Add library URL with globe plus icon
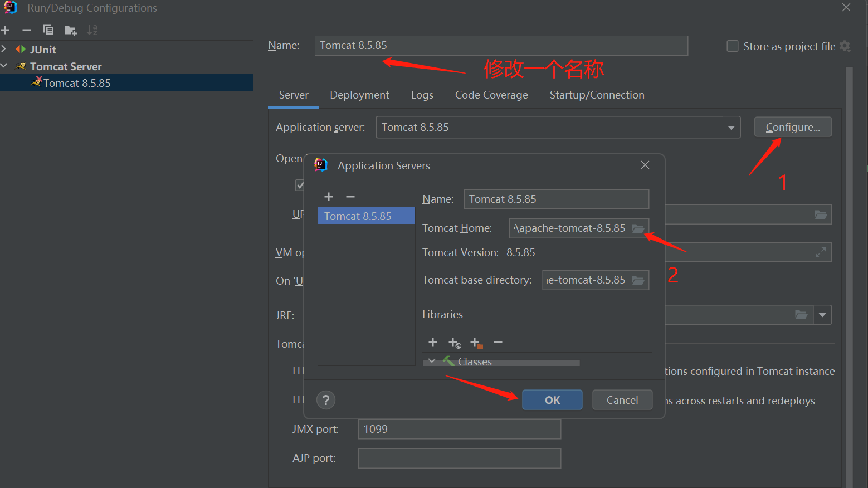Viewport: 868px width, 488px height. click(x=455, y=343)
